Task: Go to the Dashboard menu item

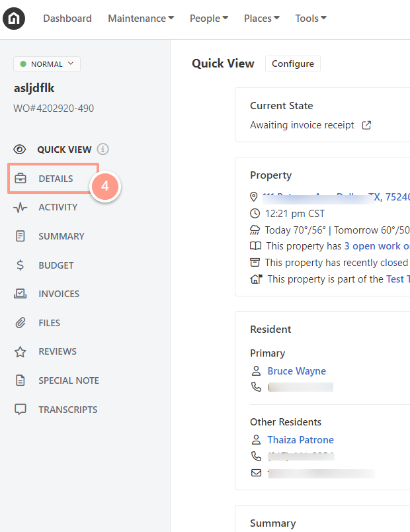Action: click(x=67, y=19)
